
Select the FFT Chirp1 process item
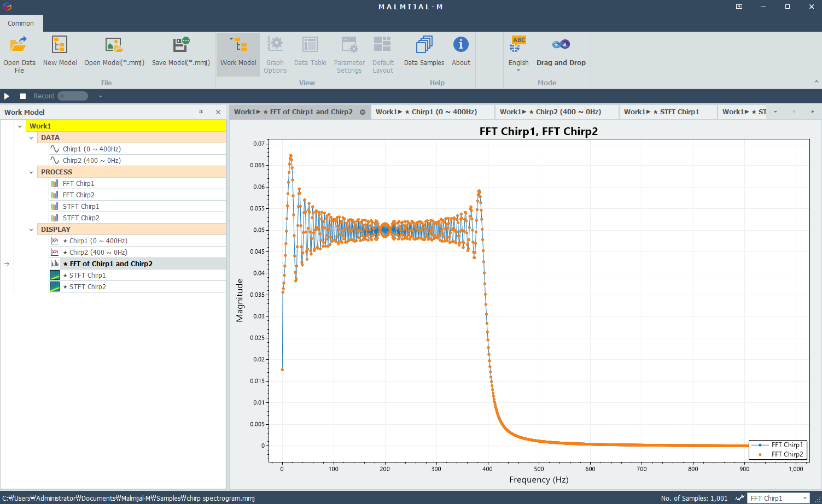[x=137, y=184]
